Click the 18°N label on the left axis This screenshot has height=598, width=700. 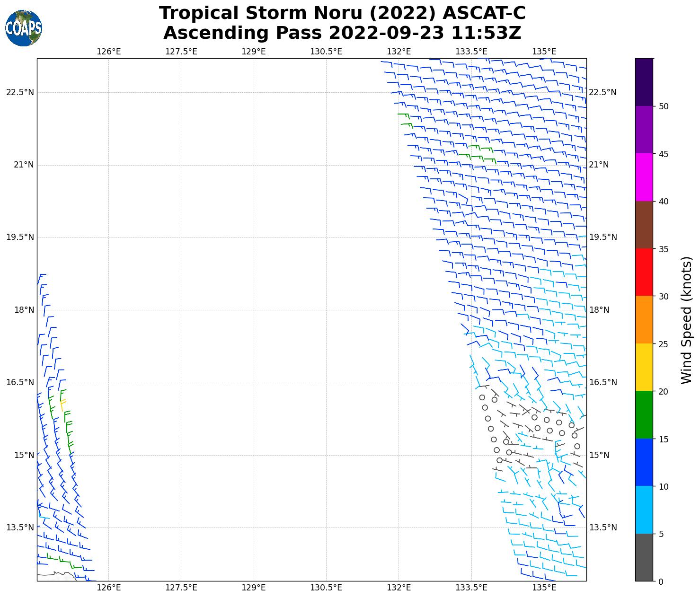tap(24, 310)
